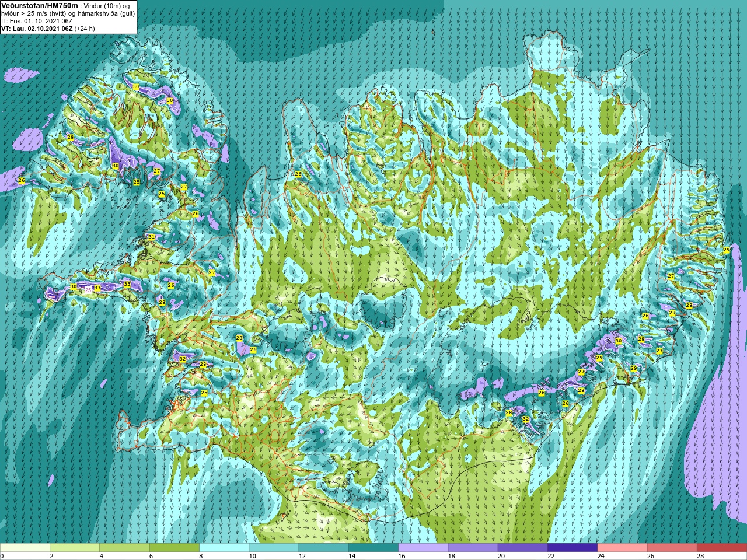Select the yellow gust label 33

[127, 285]
